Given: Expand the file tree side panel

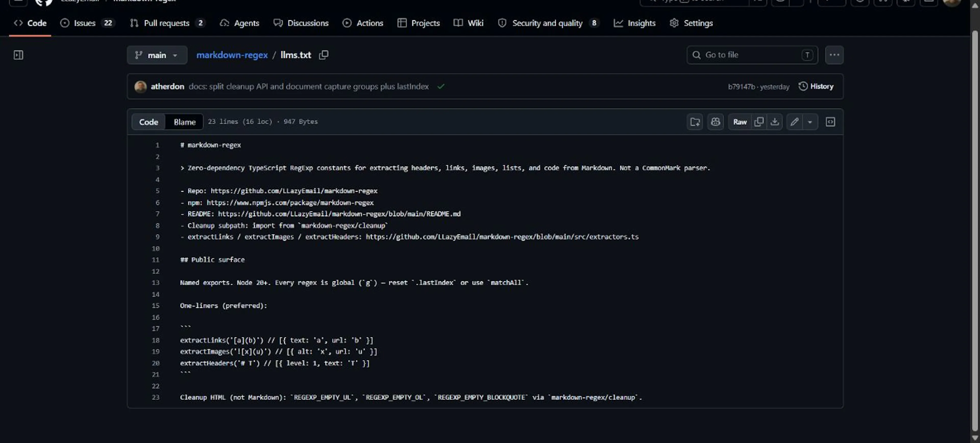Looking at the screenshot, I should tap(18, 55).
